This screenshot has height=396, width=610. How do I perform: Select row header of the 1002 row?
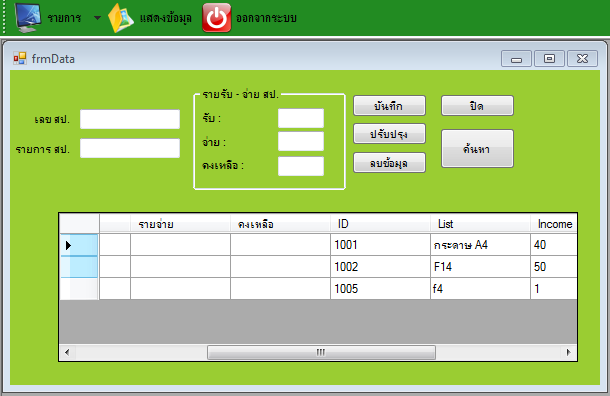pyautogui.click(x=79, y=267)
